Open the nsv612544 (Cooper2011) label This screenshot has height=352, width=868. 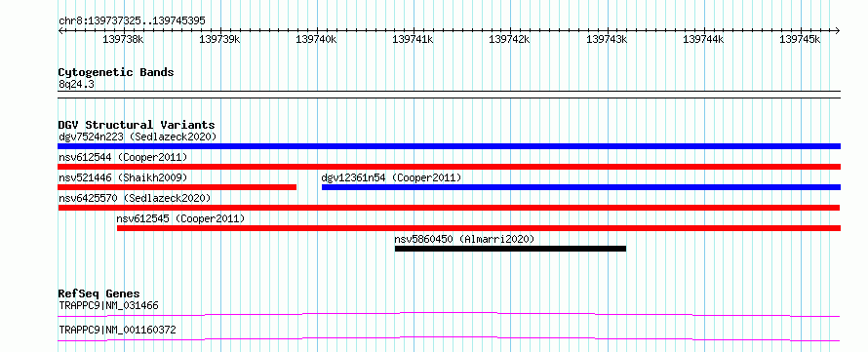(x=123, y=157)
